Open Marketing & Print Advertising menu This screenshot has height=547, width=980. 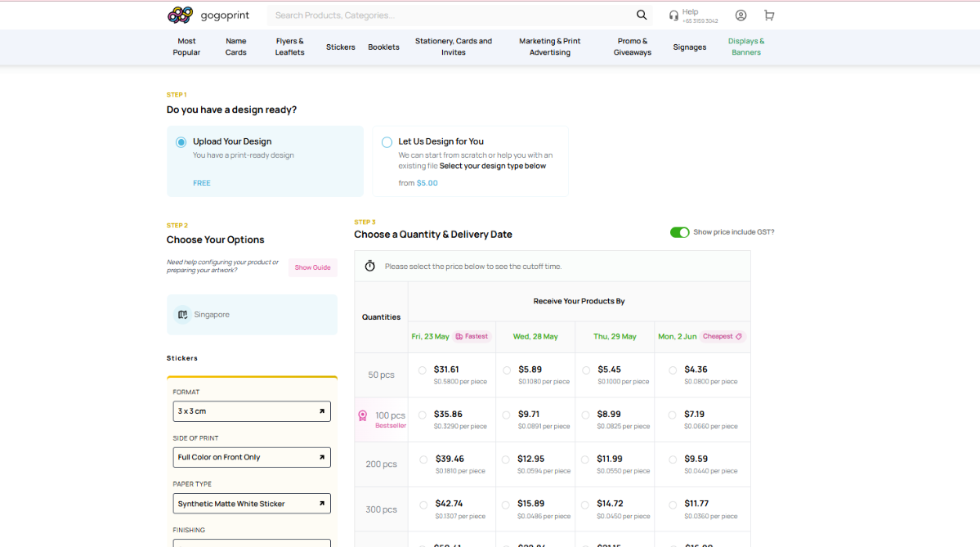[x=550, y=47]
